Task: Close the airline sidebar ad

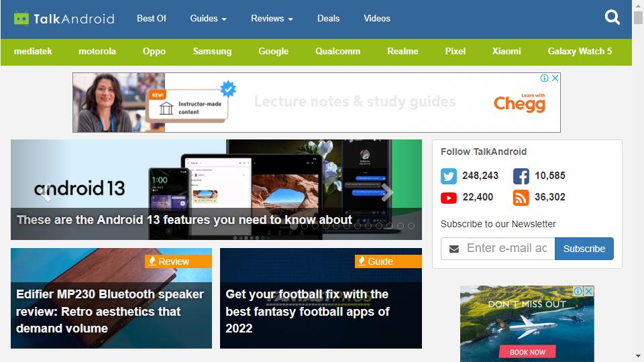Action: [588, 291]
